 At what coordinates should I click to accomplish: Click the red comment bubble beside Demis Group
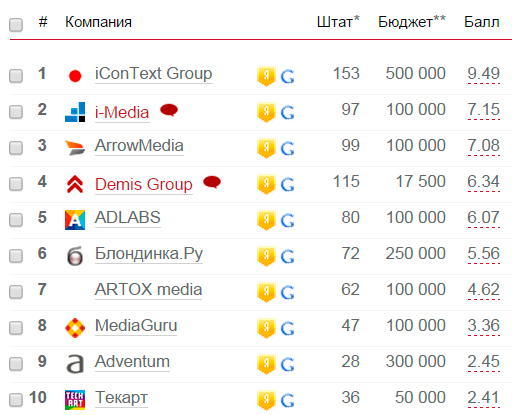point(212,182)
